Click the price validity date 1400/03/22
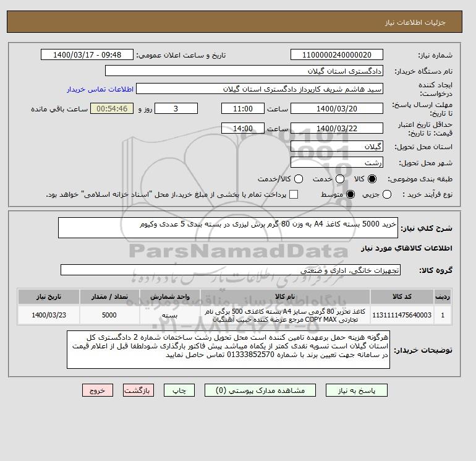476x461 pixels. click(x=337, y=128)
